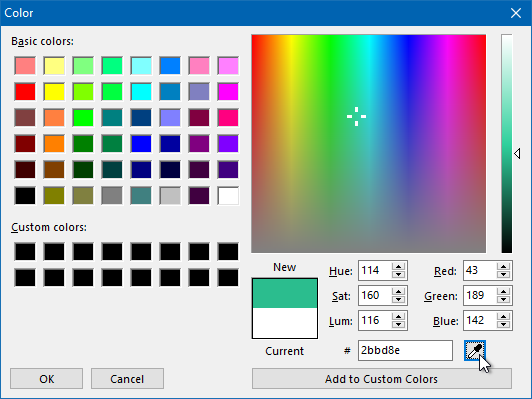Choose the bright cyan basic swatch
Screen dimensions: 532x399
pyautogui.click(x=141, y=92)
